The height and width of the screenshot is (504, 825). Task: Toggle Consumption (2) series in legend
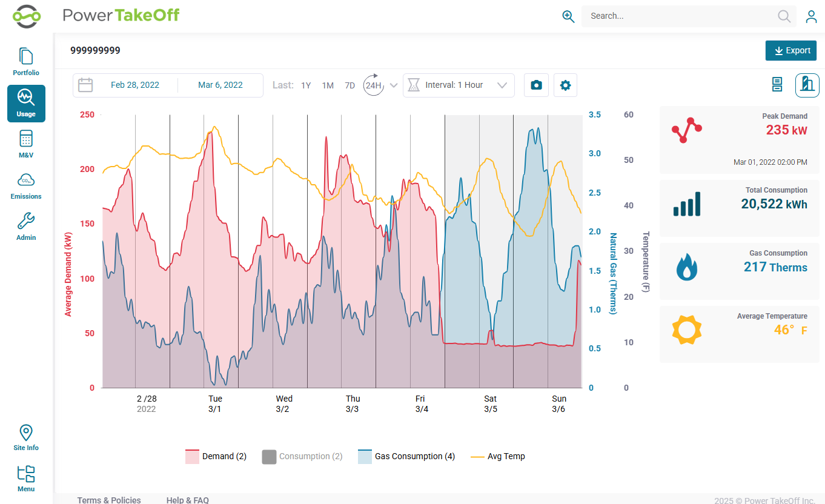pyautogui.click(x=302, y=457)
